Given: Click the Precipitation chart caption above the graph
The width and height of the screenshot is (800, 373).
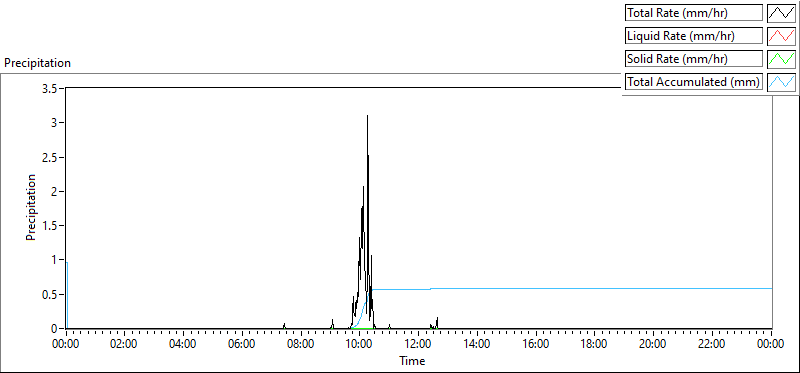Looking at the screenshot, I should coord(37,63).
